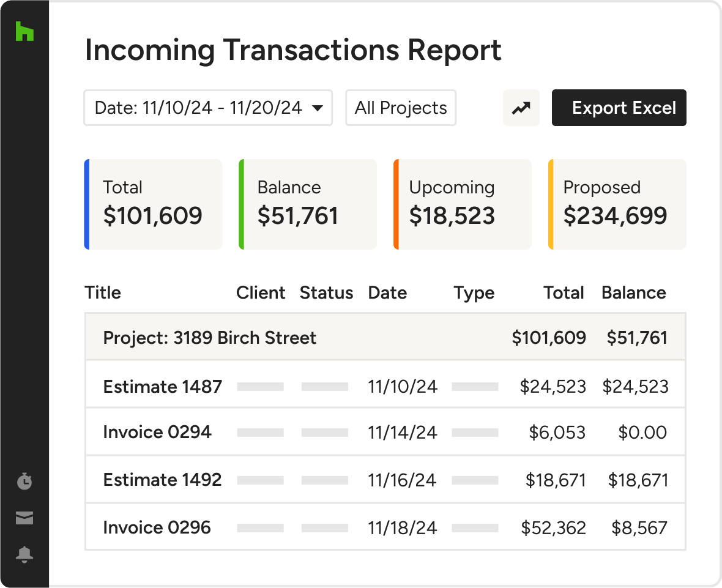
Task: Open Estimate 1492 entry
Action: [x=163, y=480]
